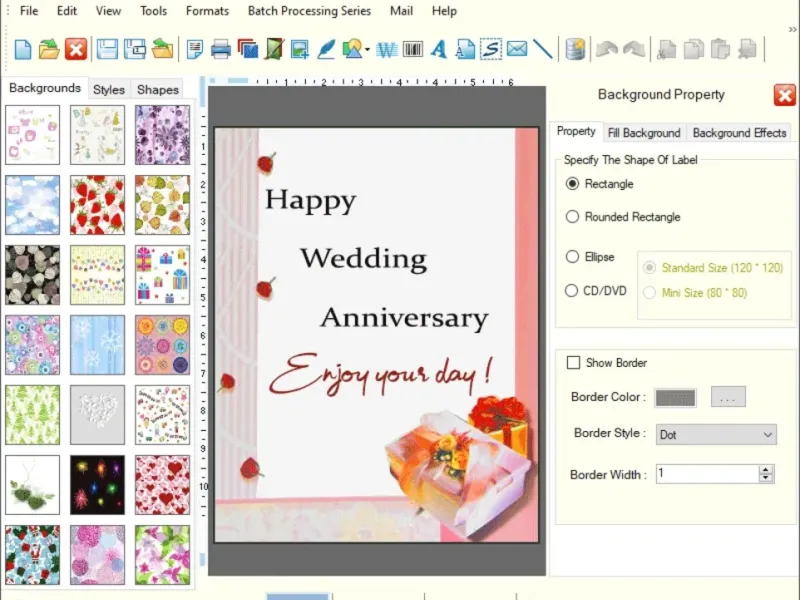The width and height of the screenshot is (800, 600).
Task: Click the New document icon
Action: 23,49
